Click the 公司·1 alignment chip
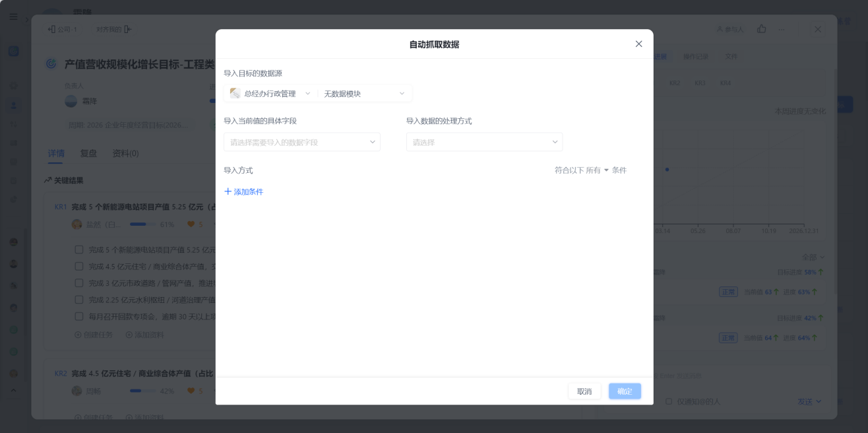Image resolution: width=868 pixels, height=433 pixels. (x=63, y=29)
